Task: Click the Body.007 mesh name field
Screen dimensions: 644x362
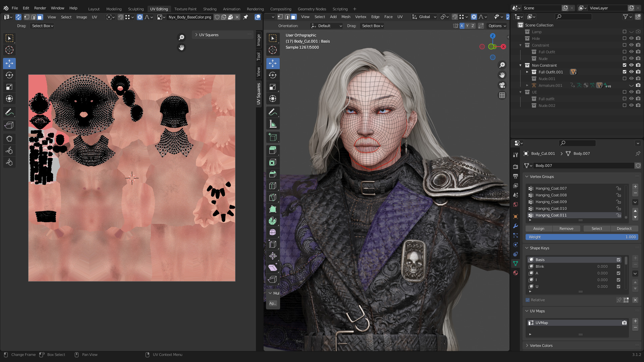Action: coord(584,166)
